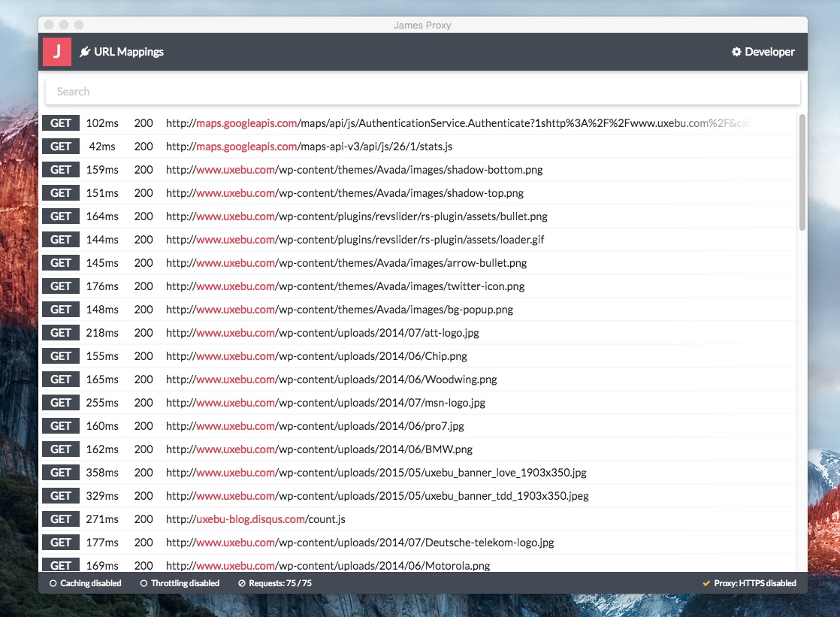Click GET badge of disqus count.js request
The width and height of the screenshot is (840, 617).
(61, 519)
